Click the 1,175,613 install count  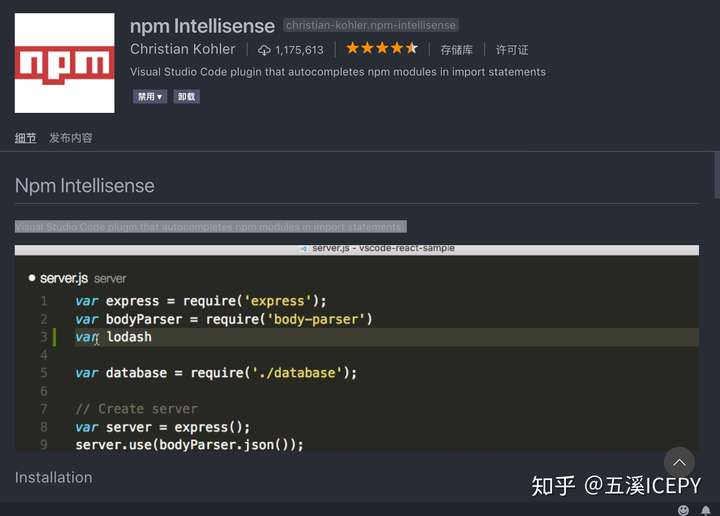(299, 50)
